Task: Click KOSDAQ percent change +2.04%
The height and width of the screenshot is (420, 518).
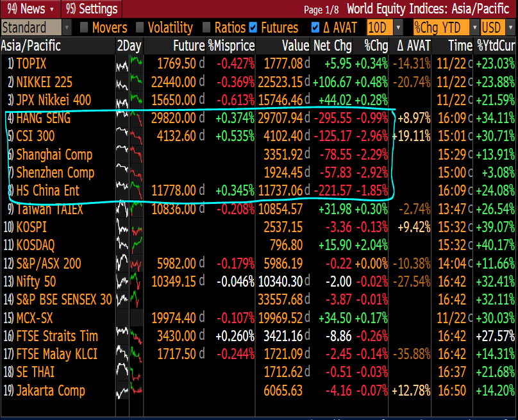Action: (371, 245)
